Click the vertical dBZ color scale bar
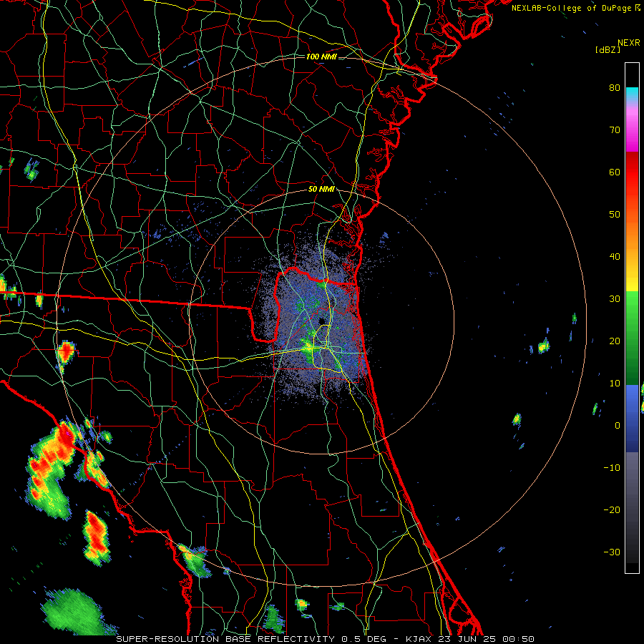The width and height of the screenshot is (644, 644). pos(632,318)
